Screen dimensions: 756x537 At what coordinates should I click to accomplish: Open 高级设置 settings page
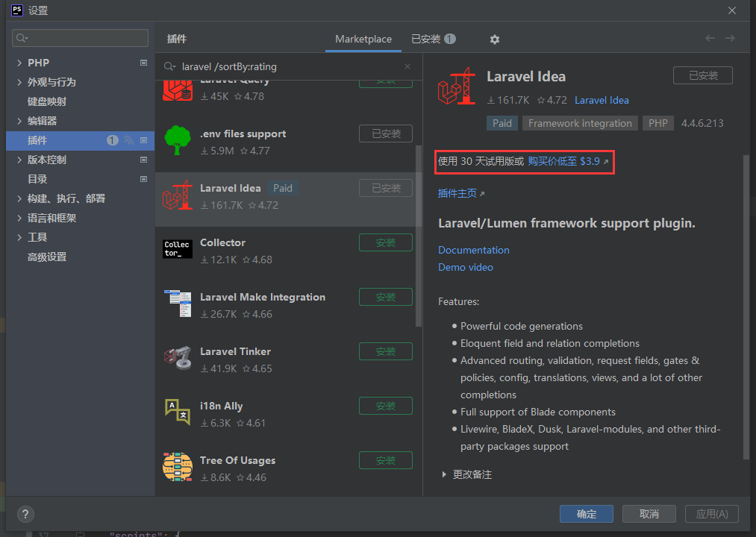(x=47, y=257)
